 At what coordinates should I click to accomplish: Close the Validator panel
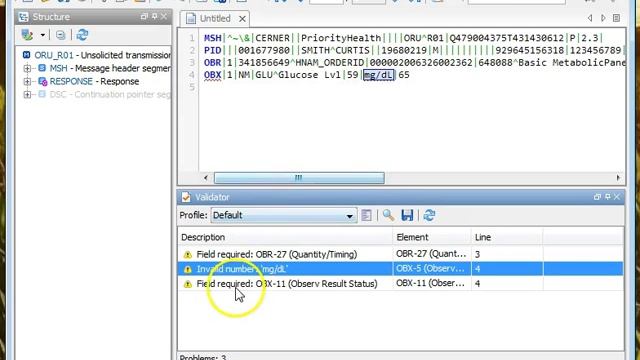coord(617,197)
